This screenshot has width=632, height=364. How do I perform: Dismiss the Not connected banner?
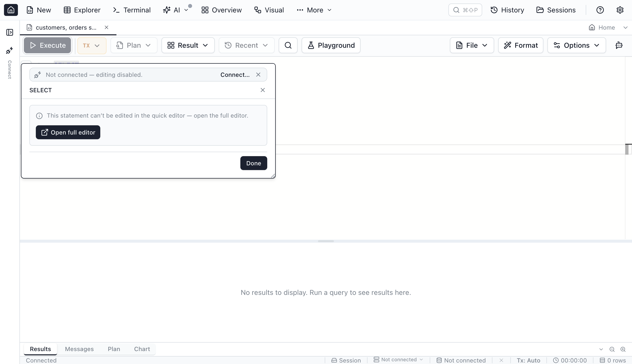coord(258,75)
